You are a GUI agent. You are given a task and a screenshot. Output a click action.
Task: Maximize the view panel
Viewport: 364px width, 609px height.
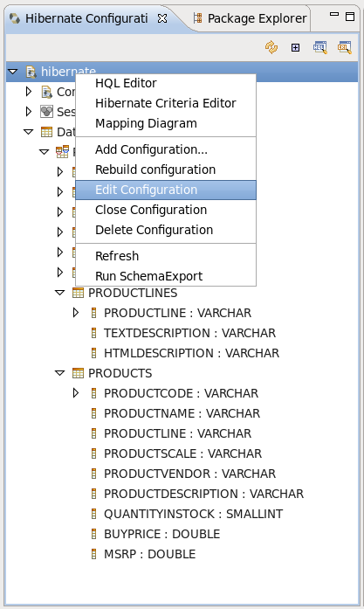click(350, 17)
